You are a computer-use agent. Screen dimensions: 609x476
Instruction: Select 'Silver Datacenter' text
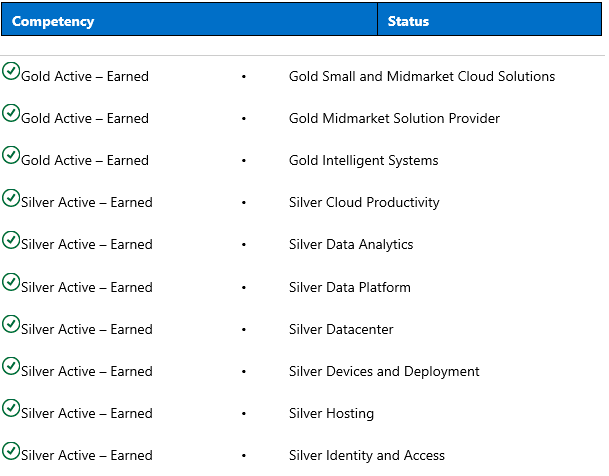(341, 329)
